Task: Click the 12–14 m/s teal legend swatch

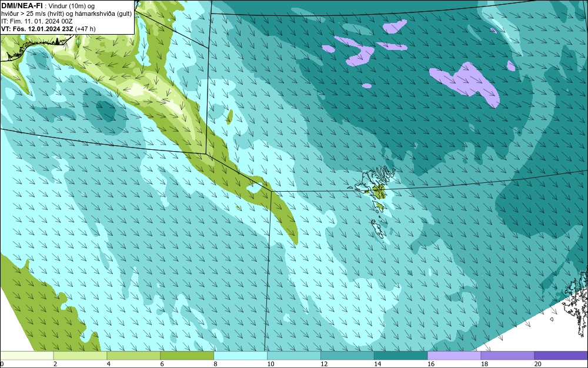Action: [x=348, y=356]
